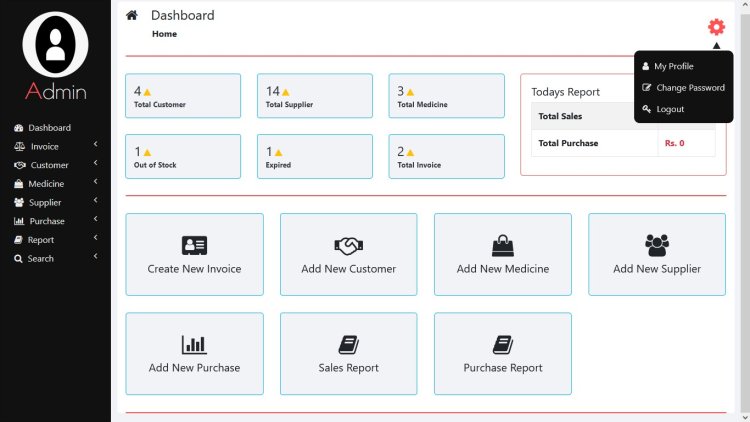750x422 pixels.
Task: Open the Total Invoice stat card
Action: coord(446,156)
